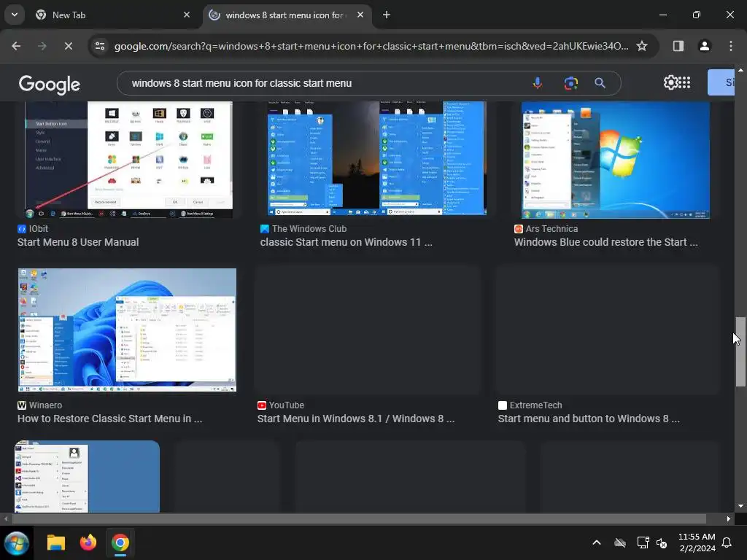747x560 pixels.
Task: Close the windows 8 start menu search tab
Action: 360,15
